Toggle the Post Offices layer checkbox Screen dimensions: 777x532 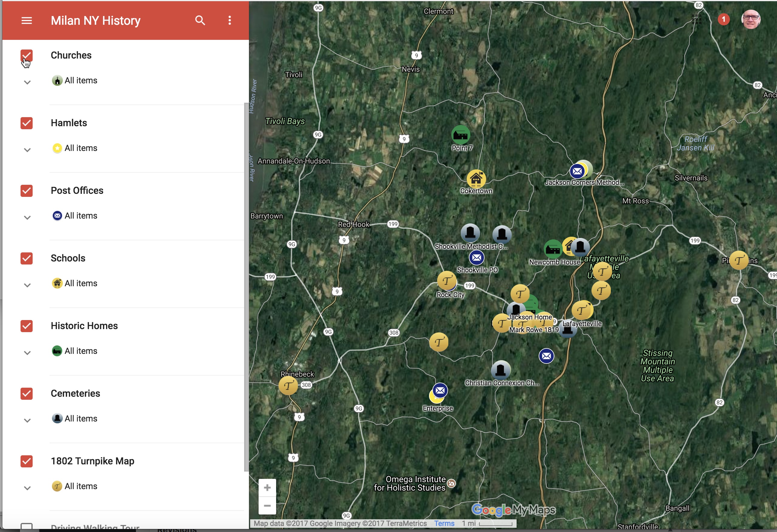coord(27,191)
